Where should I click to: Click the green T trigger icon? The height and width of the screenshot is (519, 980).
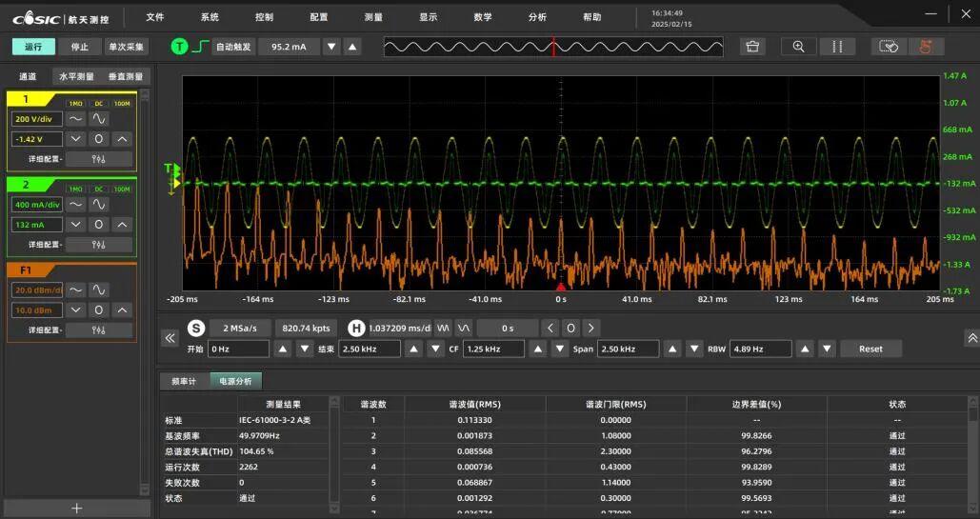click(x=179, y=47)
